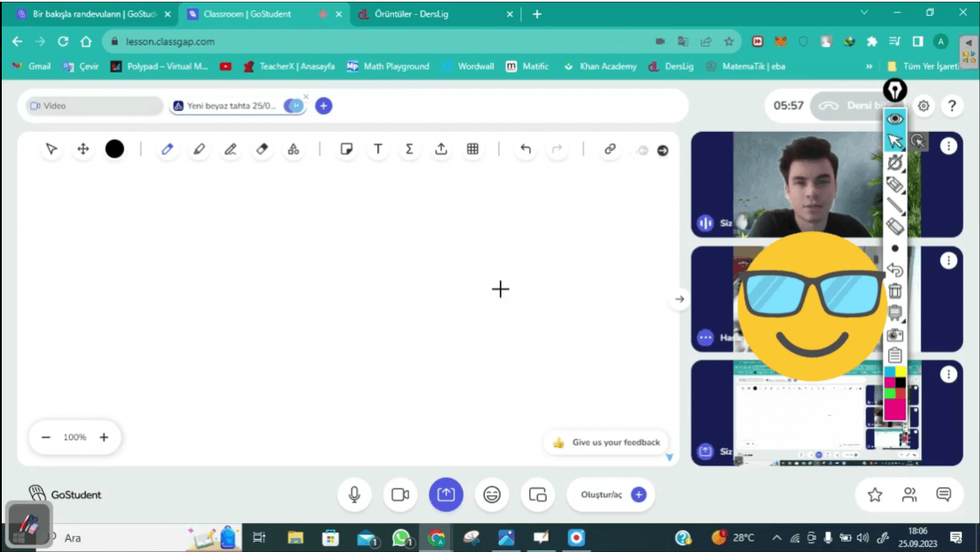Add a sticky note to the whiteboard
Viewport: 980px width, 552px height.
346,148
